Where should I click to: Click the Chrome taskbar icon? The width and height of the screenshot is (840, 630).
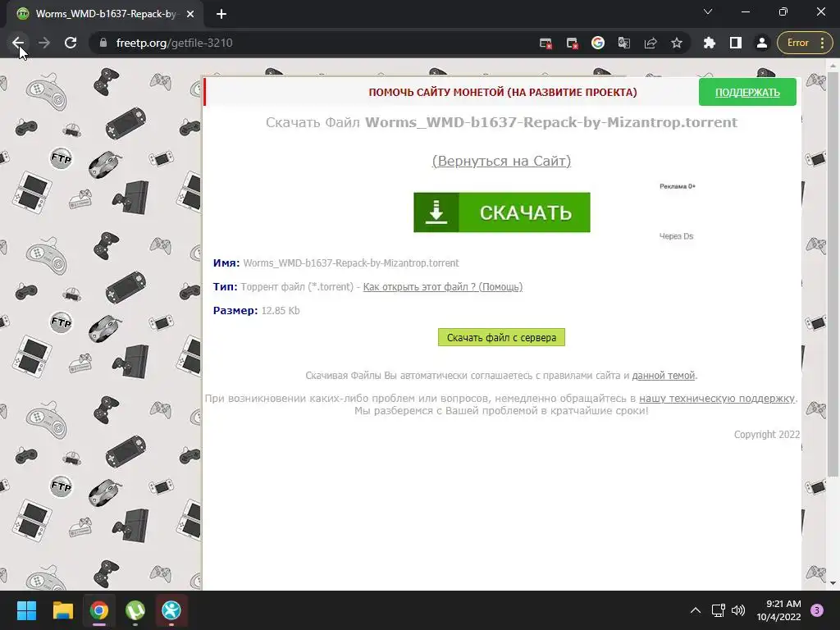(99, 610)
